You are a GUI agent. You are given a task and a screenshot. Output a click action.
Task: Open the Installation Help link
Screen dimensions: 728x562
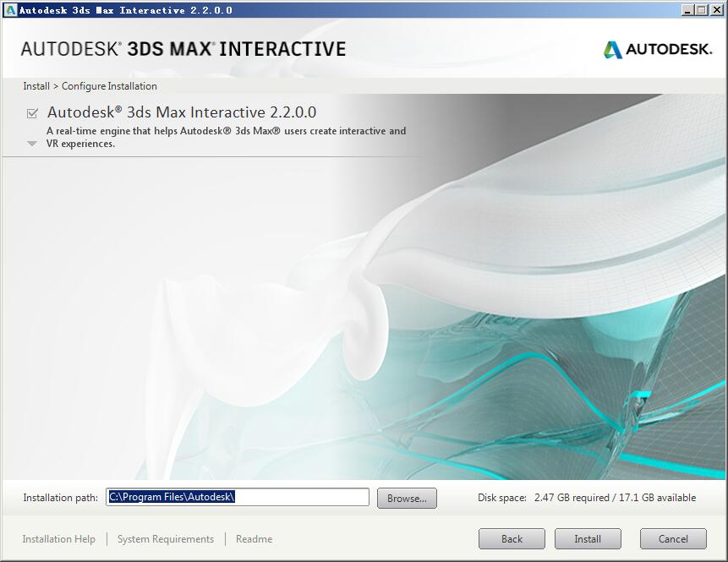pyautogui.click(x=59, y=539)
